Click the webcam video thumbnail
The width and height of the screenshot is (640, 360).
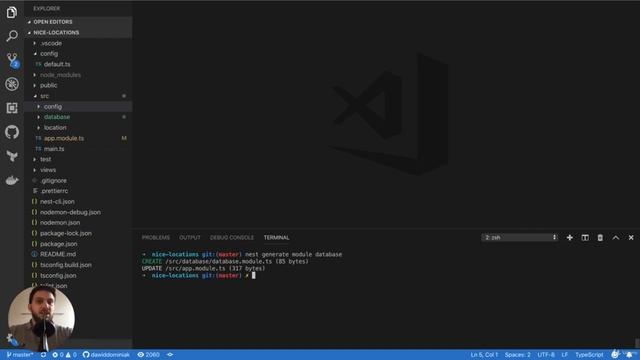(x=41, y=318)
